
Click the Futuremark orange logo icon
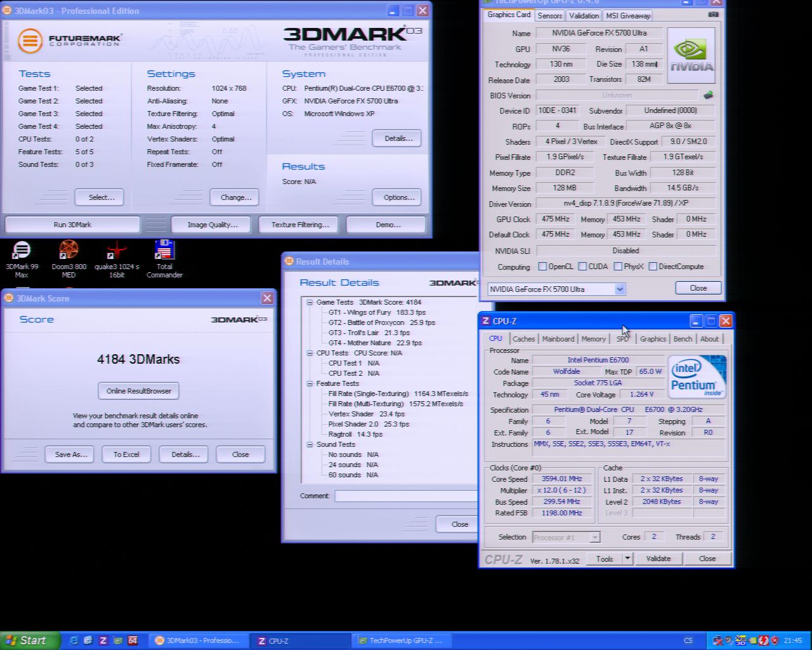[x=30, y=41]
